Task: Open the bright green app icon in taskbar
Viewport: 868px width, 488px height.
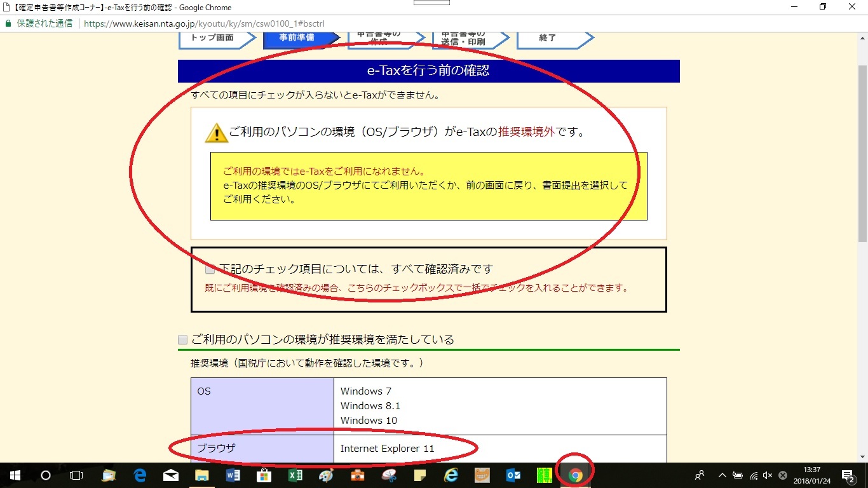Action: tap(544, 475)
